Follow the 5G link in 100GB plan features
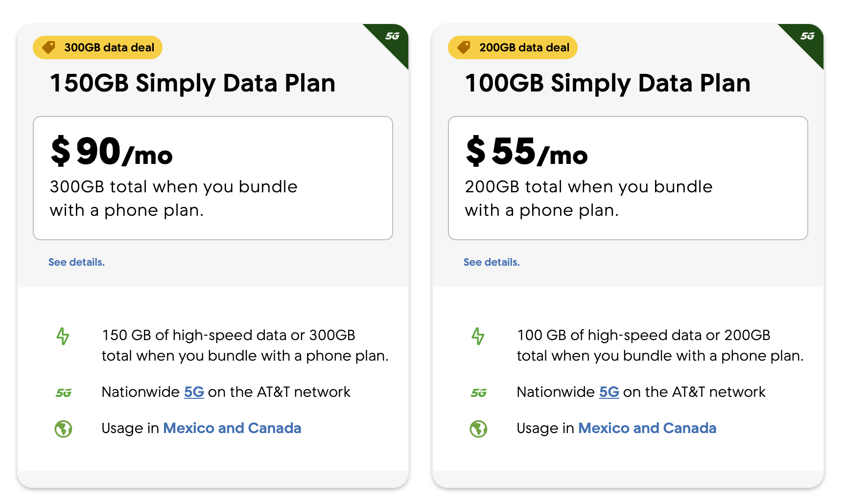This screenshot has height=504, width=844. pyautogui.click(x=609, y=392)
